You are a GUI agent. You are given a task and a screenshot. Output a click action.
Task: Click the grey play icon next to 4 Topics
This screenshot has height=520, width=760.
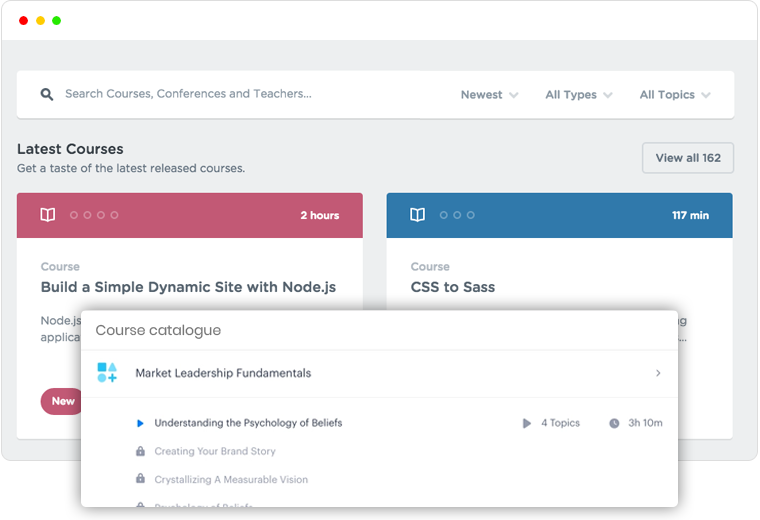(x=526, y=423)
